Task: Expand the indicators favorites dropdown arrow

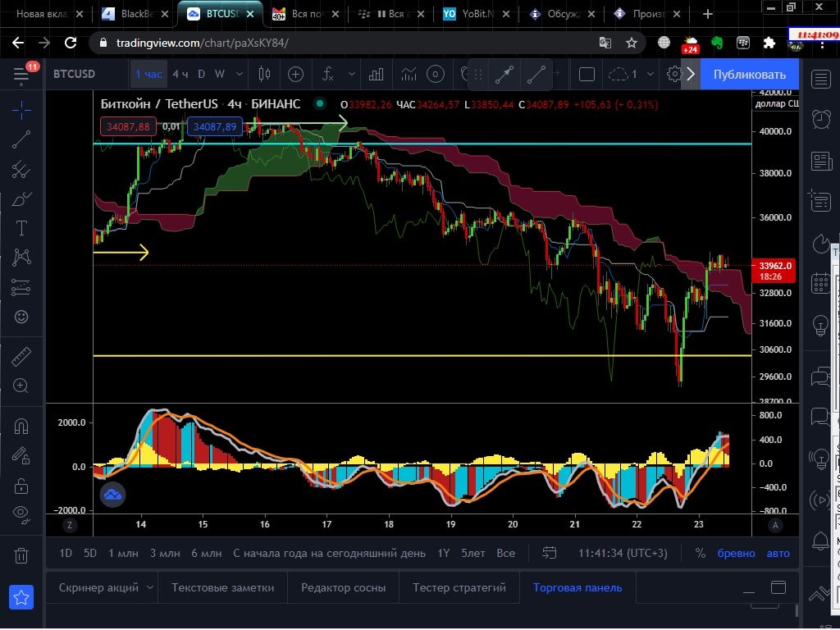Action: [x=351, y=74]
